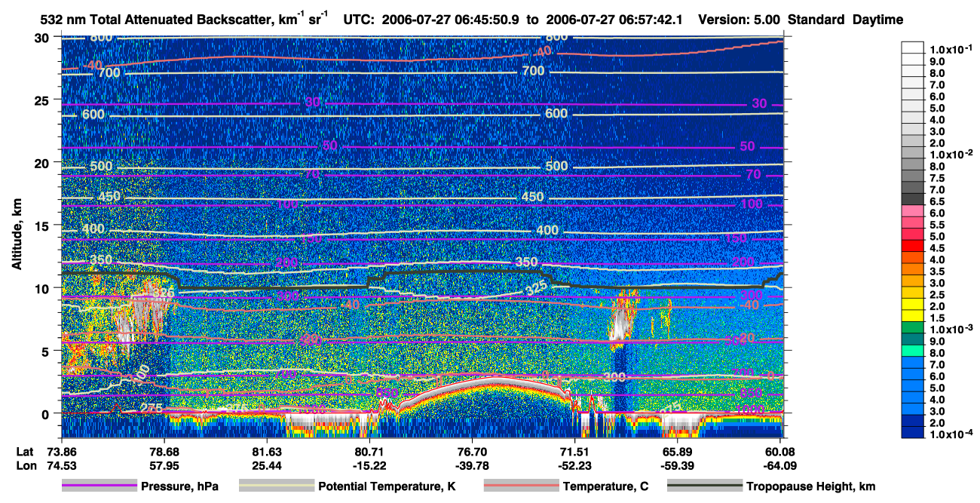Click the 'Pressure, hPa' legend label
The image size is (980, 503).
coord(179,486)
